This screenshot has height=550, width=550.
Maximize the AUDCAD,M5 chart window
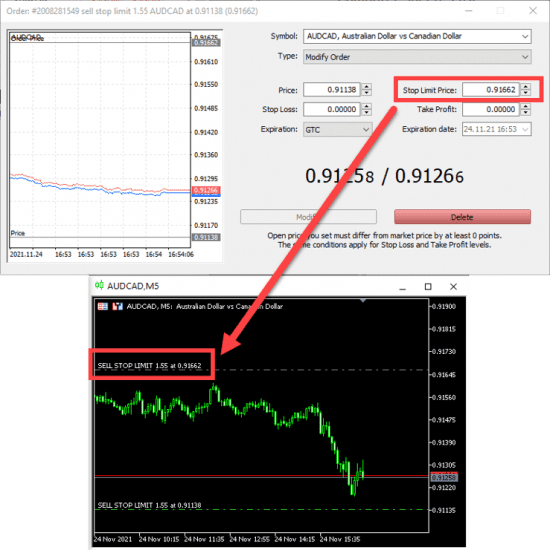428,287
